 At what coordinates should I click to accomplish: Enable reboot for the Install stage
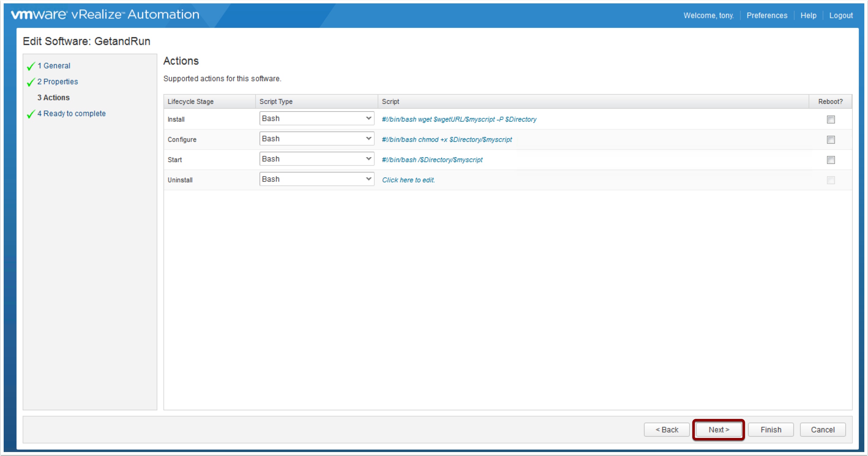point(831,120)
